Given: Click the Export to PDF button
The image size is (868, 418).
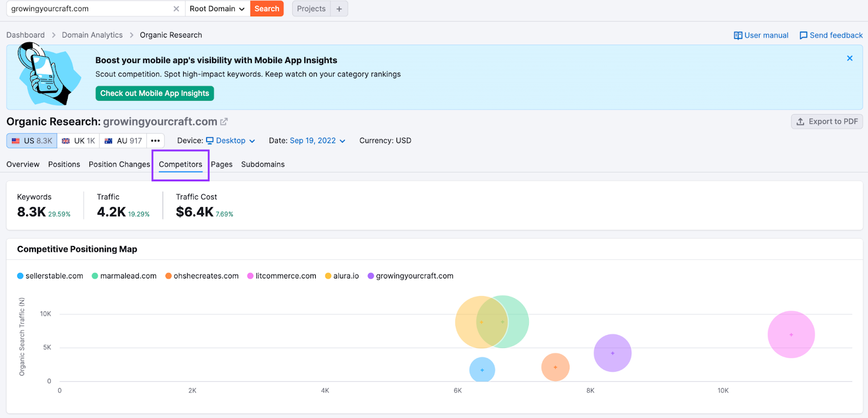Looking at the screenshot, I should [827, 122].
